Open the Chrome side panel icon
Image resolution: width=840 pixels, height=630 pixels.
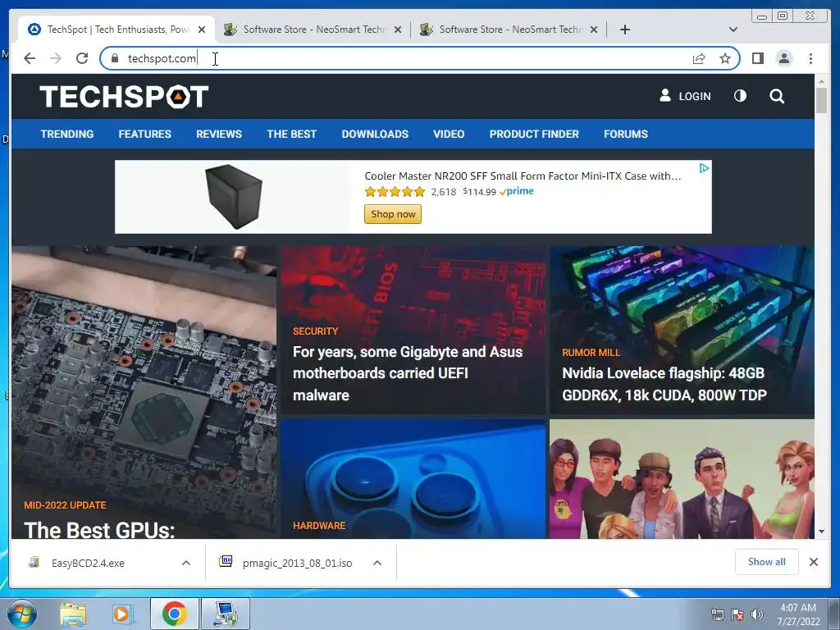point(757,58)
